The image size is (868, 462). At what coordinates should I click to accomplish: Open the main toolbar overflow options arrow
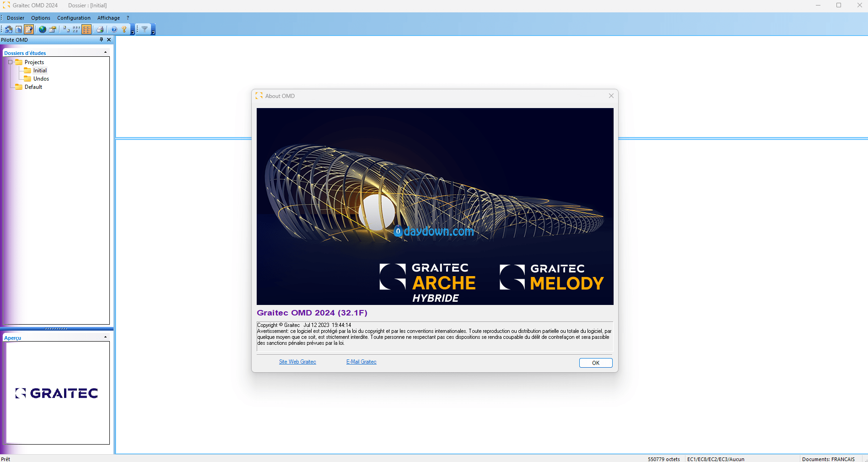point(133,30)
